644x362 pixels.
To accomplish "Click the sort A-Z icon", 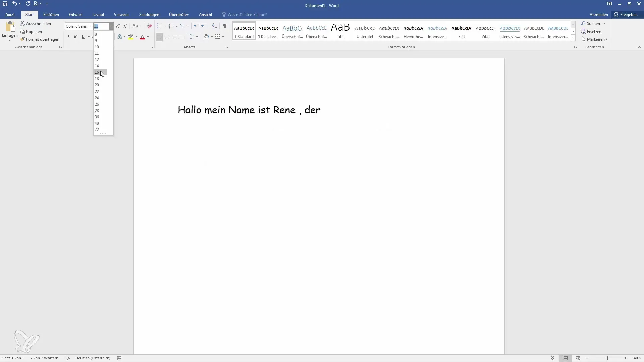I will pos(214,26).
